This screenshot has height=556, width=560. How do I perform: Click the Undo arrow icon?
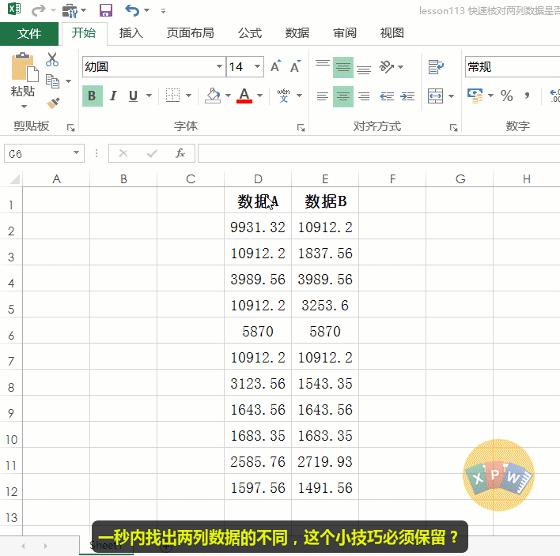(x=132, y=10)
